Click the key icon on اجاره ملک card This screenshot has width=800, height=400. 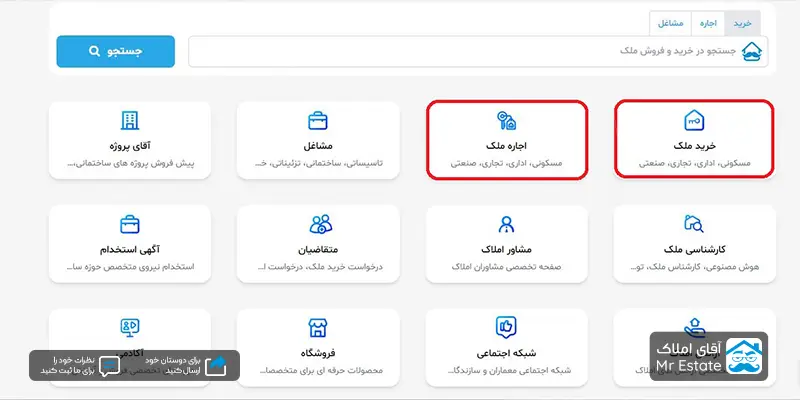tap(506, 121)
